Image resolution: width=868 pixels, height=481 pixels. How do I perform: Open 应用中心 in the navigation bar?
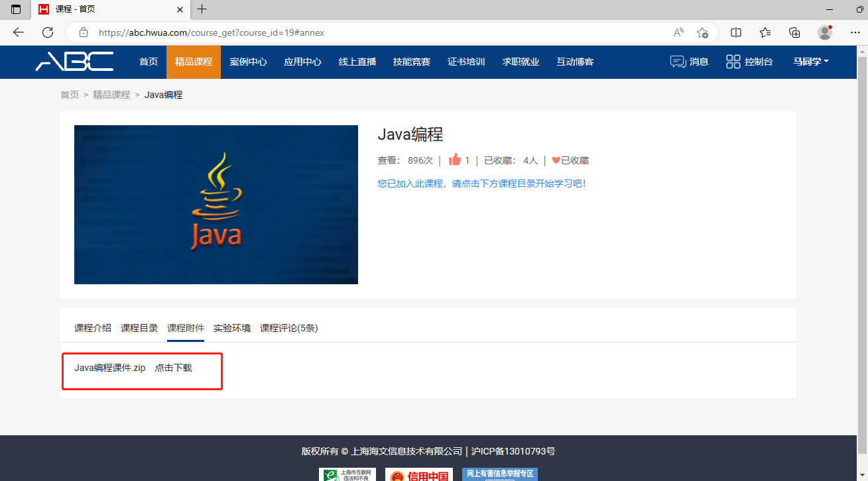click(x=303, y=62)
